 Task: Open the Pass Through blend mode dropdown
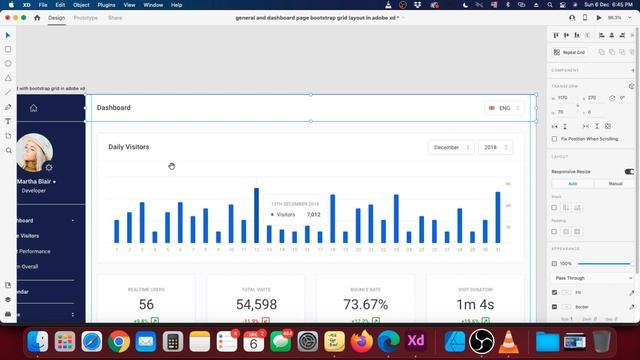(x=593, y=278)
